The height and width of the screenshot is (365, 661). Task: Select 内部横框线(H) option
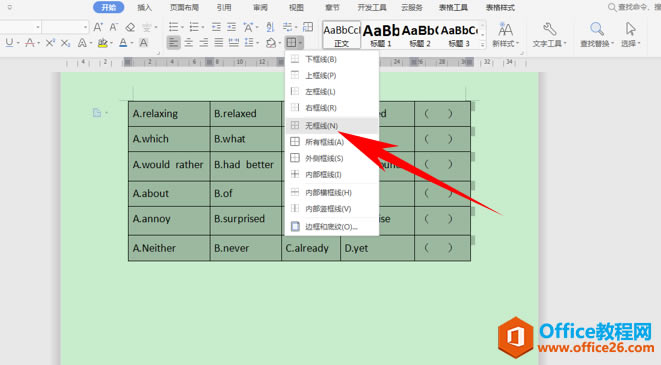click(332, 193)
